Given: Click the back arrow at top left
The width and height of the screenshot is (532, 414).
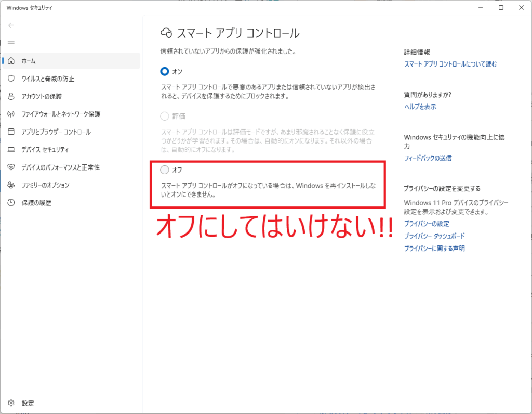Looking at the screenshot, I should point(11,24).
